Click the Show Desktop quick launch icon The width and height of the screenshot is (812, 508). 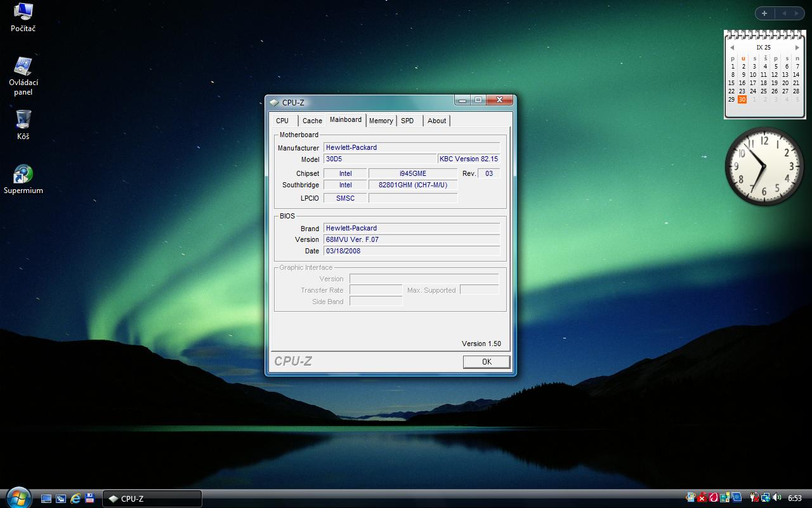coord(46,498)
